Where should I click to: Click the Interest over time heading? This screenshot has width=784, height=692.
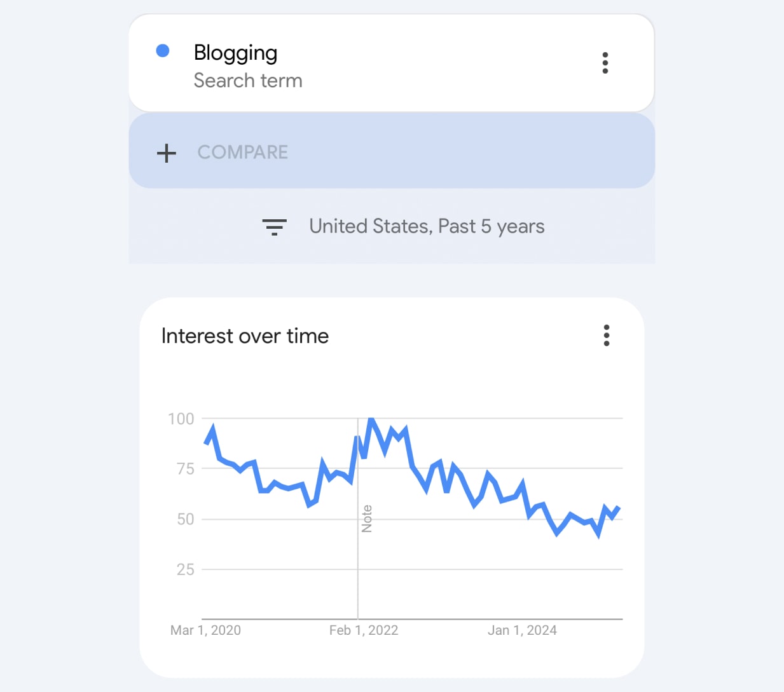(x=245, y=336)
